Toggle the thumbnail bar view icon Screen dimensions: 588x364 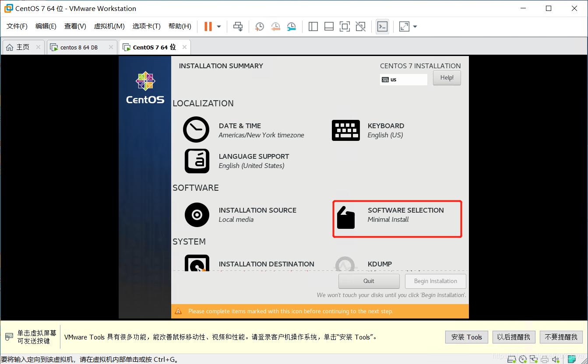pyautogui.click(x=329, y=27)
